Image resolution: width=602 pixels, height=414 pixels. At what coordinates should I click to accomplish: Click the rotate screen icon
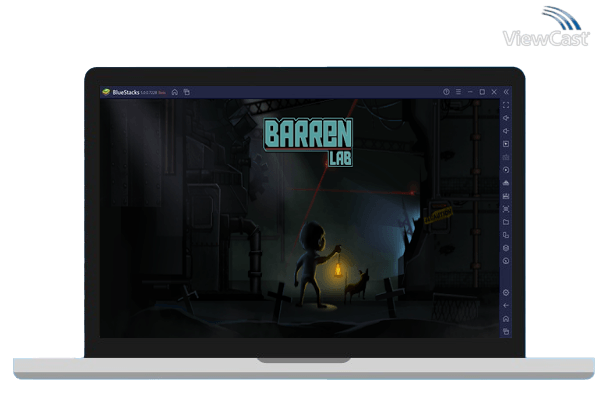pyautogui.click(x=506, y=235)
